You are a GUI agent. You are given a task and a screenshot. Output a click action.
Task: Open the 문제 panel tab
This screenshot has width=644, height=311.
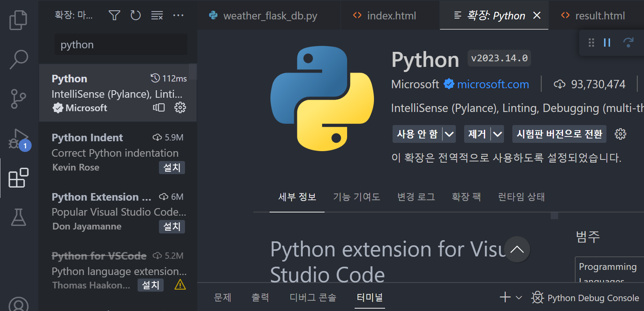(x=222, y=298)
